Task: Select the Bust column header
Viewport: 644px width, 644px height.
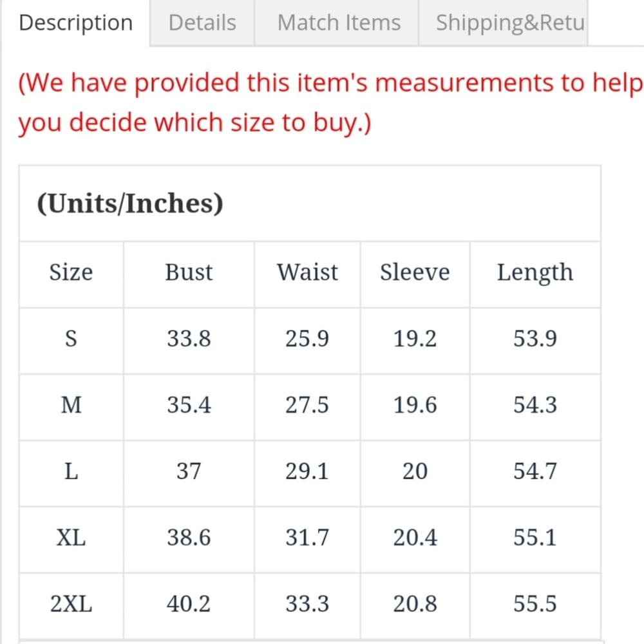Action: coord(189,272)
